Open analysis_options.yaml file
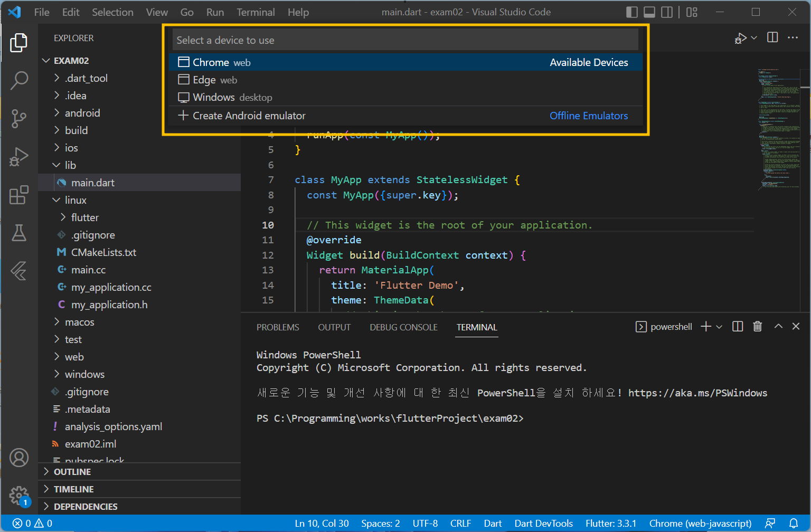 (x=139, y=426)
